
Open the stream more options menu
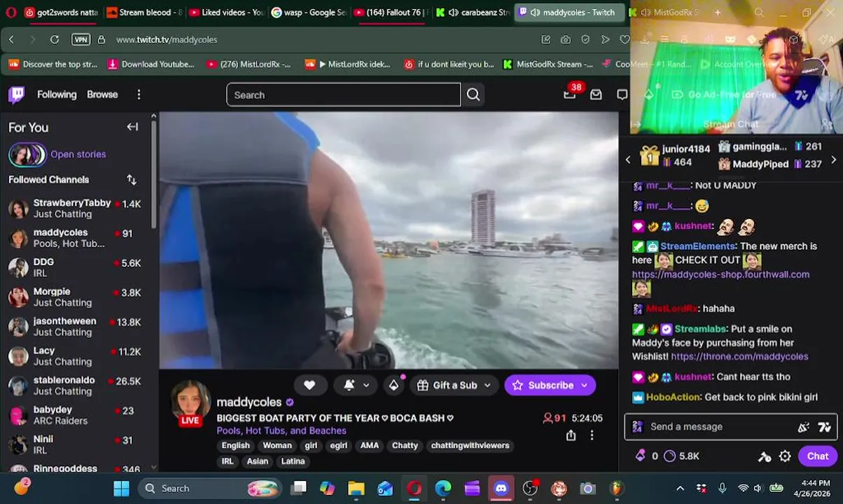click(x=592, y=435)
